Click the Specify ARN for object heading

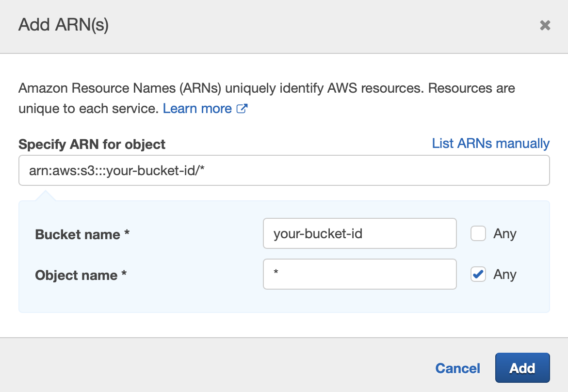click(92, 145)
